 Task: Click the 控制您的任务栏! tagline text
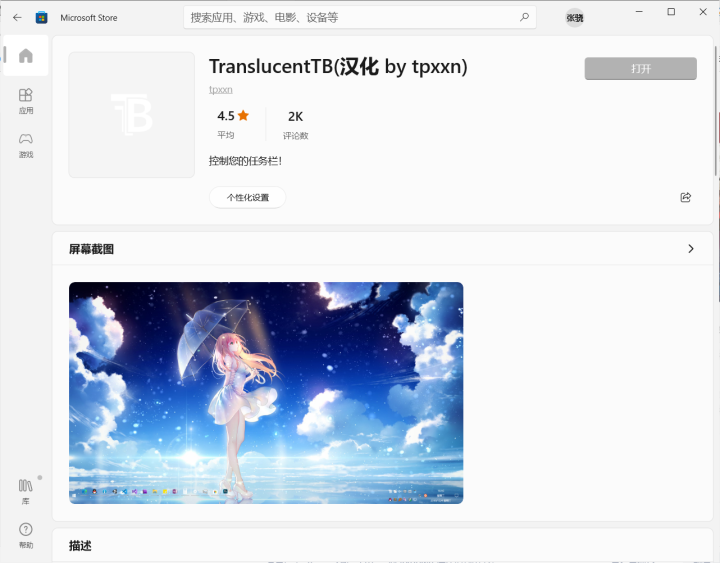(x=245, y=161)
